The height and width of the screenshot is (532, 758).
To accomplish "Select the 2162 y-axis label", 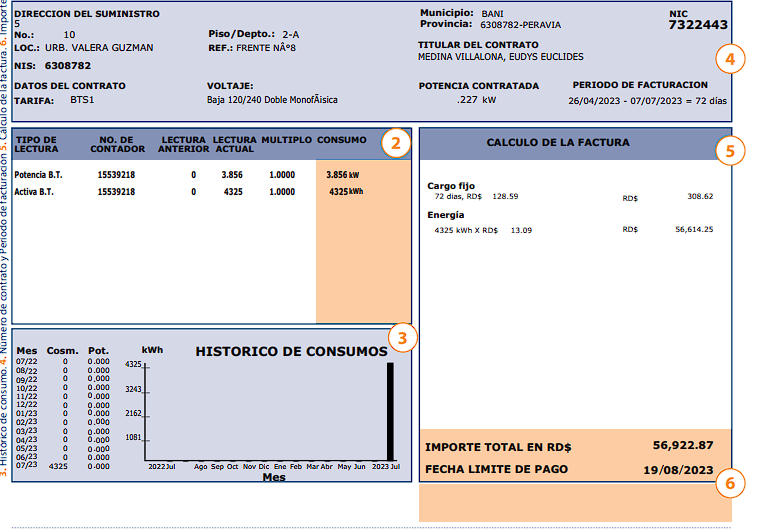I will pyautogui.click(x=133, y=414).
